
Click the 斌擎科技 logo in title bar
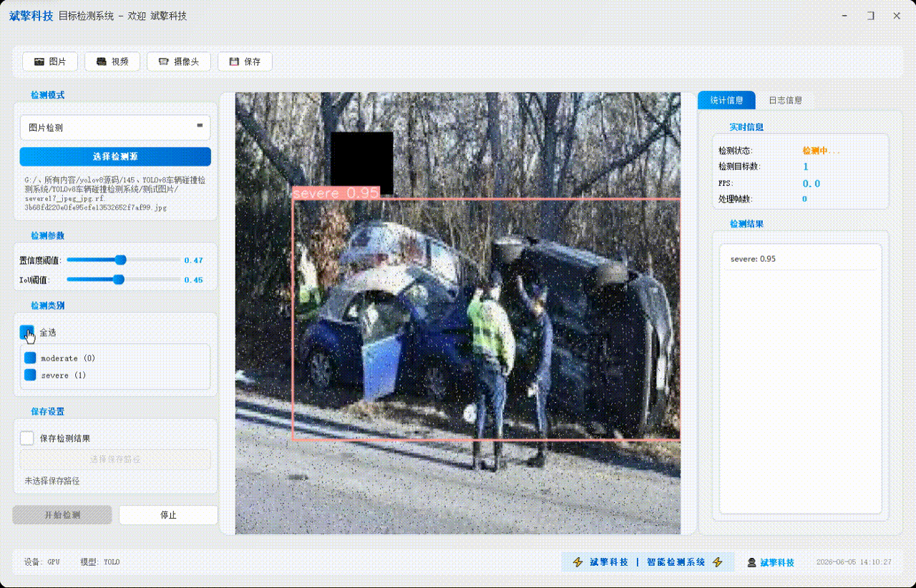click(31, 16)
